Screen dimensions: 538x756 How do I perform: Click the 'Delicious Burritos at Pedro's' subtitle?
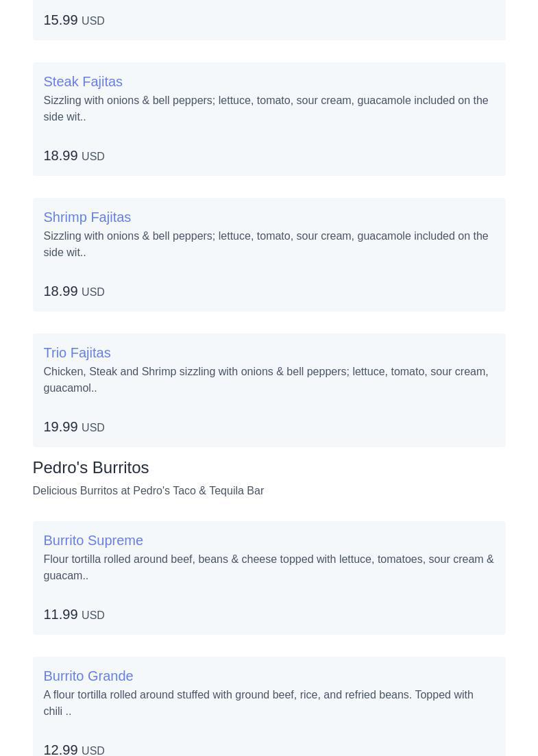pos(148,490)
